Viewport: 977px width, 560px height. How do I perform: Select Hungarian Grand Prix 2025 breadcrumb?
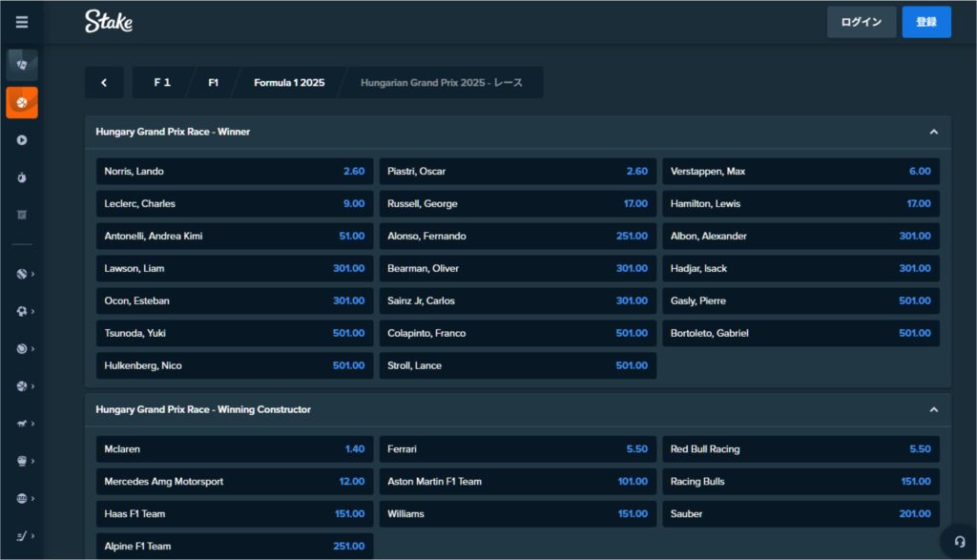coord(441,82)
